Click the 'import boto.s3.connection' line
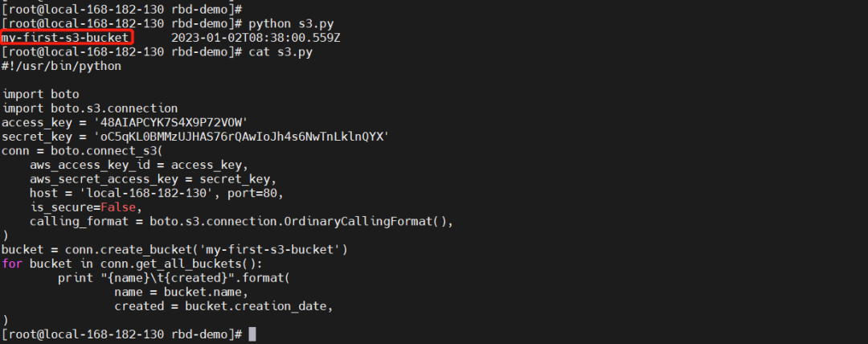 90,108
